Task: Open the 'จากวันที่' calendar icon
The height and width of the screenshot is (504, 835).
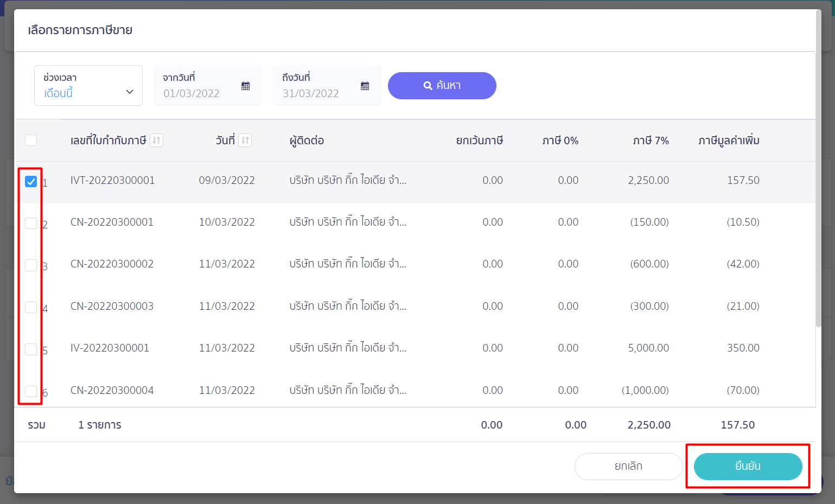Action: 245,86
